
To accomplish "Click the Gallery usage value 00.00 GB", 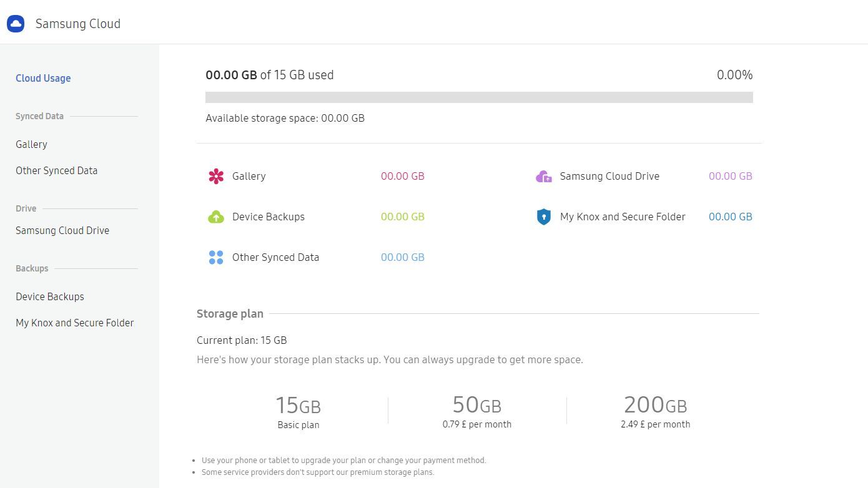I will pos(403,176).
